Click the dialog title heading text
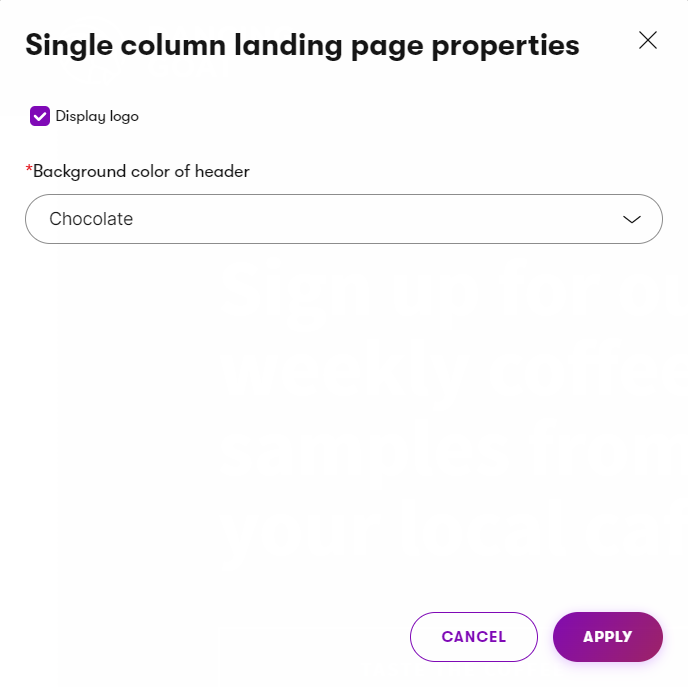688x687 pixels. tap(302, 45)
